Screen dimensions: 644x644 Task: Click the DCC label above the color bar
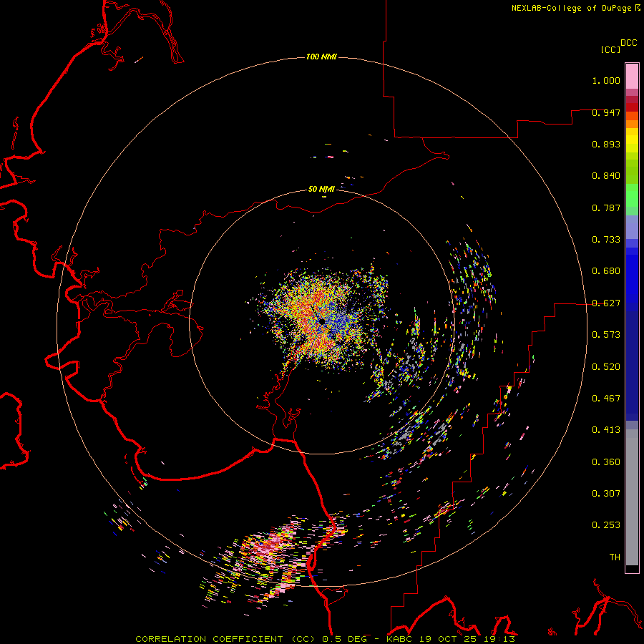coord(628,43)
